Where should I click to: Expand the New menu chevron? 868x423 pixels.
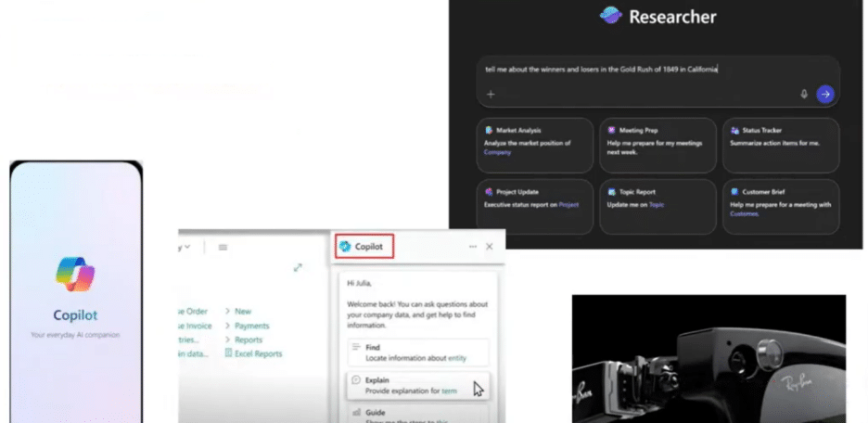pyautogui.click(x=227, y=312)
